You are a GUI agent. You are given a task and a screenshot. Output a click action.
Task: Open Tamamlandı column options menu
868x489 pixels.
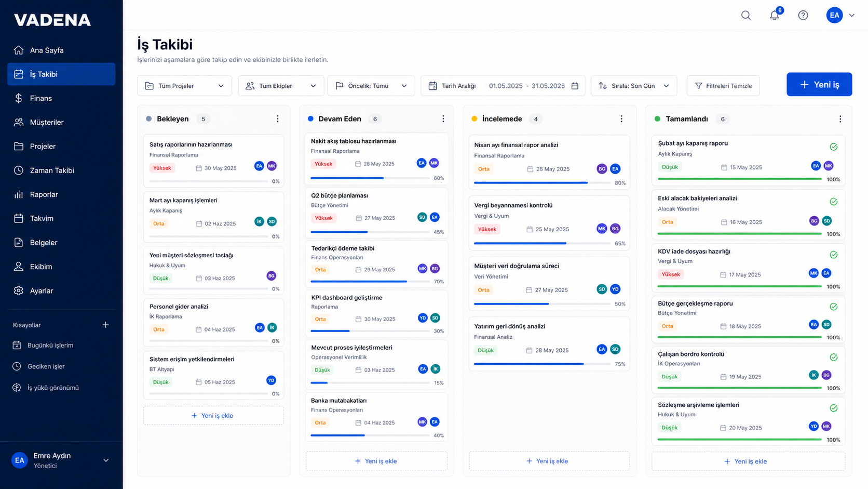[840, 119]
